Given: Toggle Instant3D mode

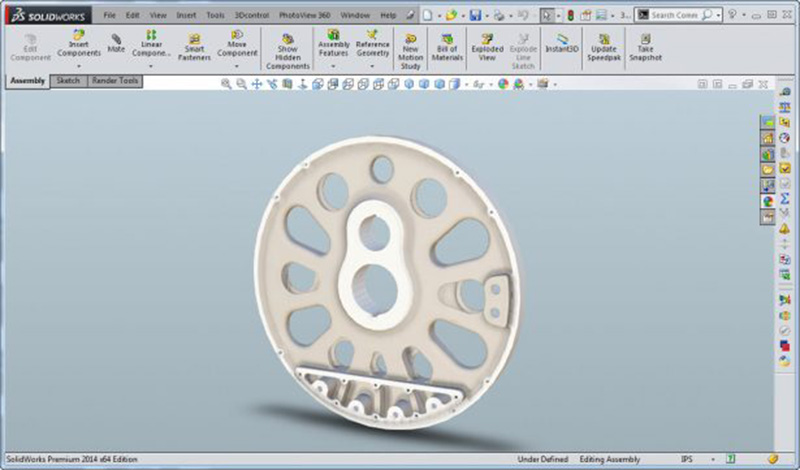Looking at the screenshot, I should [562, 42].
